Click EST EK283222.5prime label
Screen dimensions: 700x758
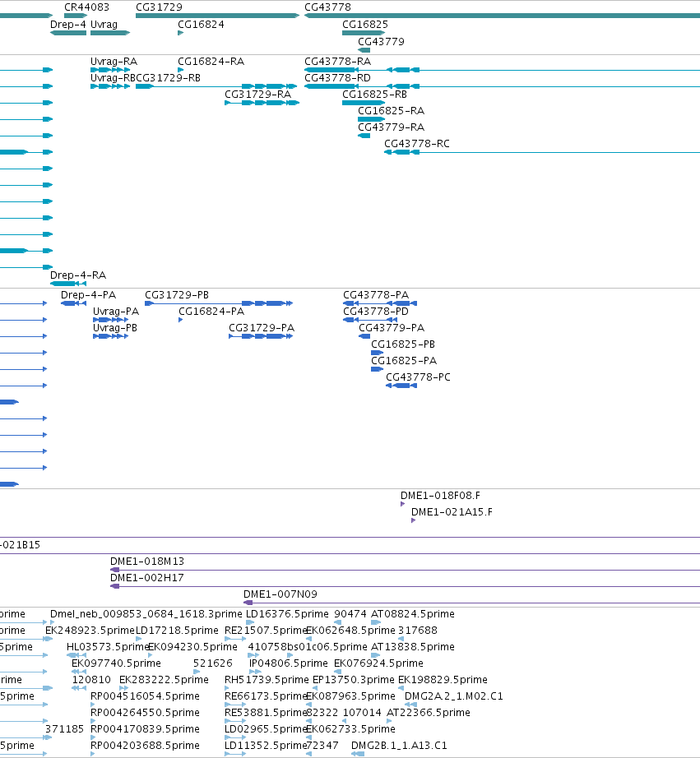pyautogui.click(x=164, y=680)
